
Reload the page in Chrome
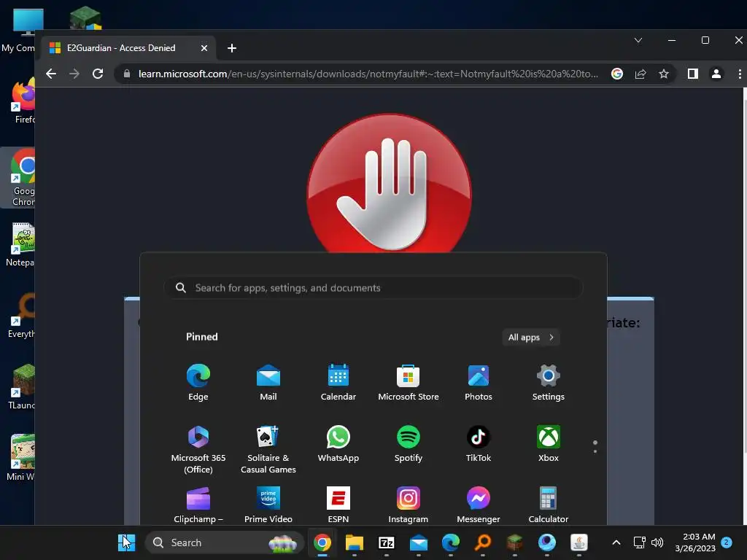tap(98, 74)
